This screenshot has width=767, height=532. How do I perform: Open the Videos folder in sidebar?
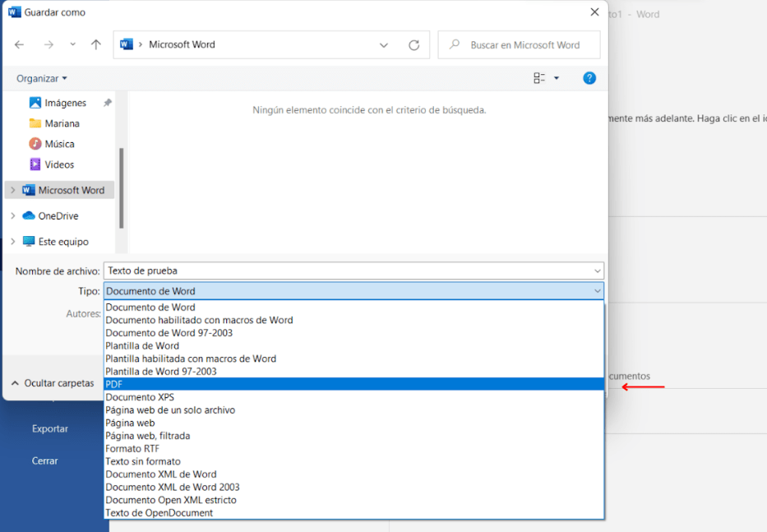click(x=59, y=164)
